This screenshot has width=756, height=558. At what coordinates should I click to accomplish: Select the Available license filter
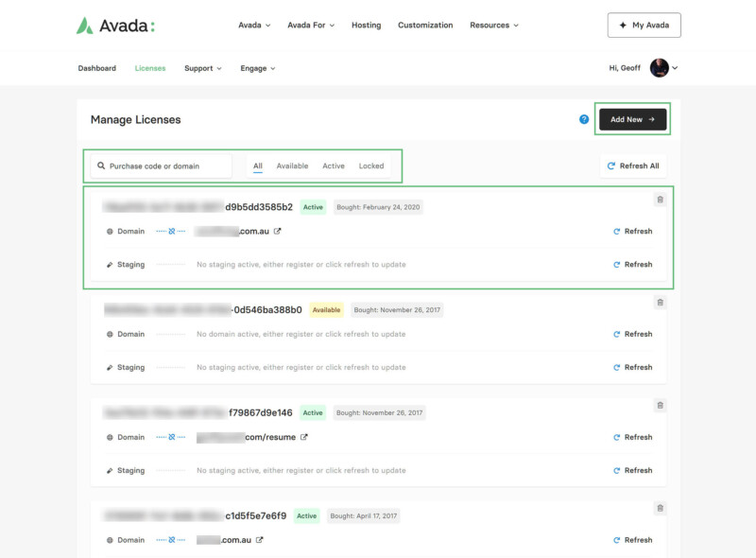(x=293, y=165)
